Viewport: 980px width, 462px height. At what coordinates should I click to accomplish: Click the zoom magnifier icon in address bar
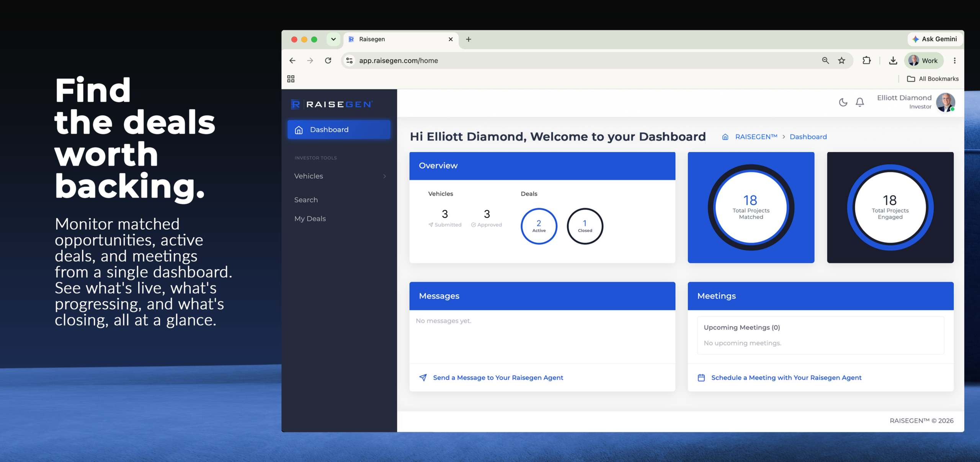tap(825, 60)
